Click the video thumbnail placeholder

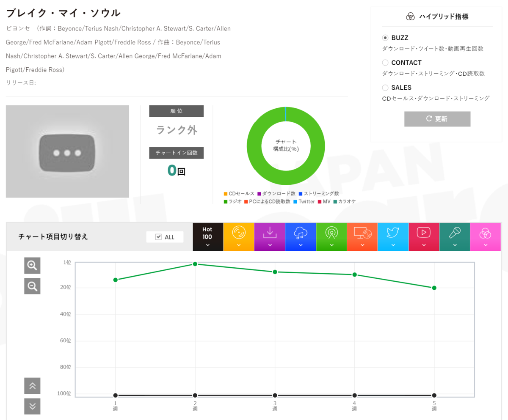point(67,151)
